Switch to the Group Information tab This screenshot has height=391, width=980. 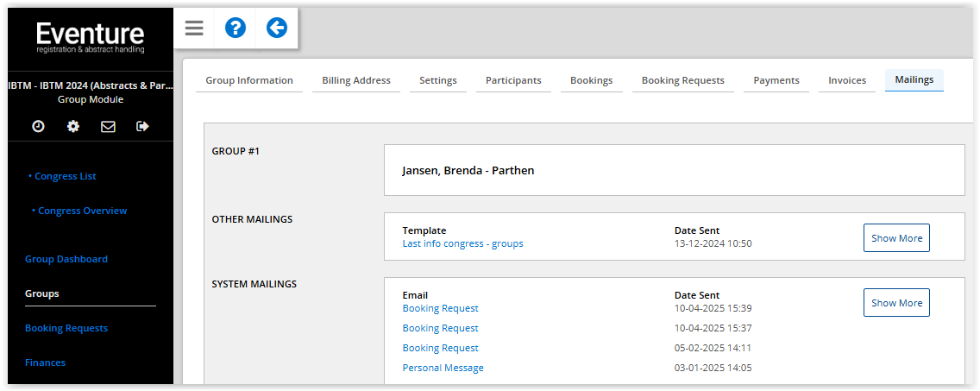tap(249, 80)
